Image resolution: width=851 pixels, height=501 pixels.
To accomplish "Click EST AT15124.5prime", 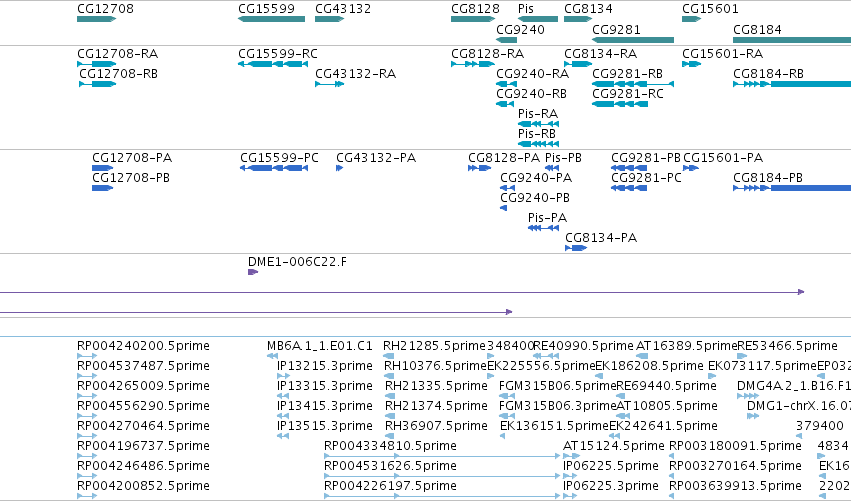I will [x=571, y=456].
